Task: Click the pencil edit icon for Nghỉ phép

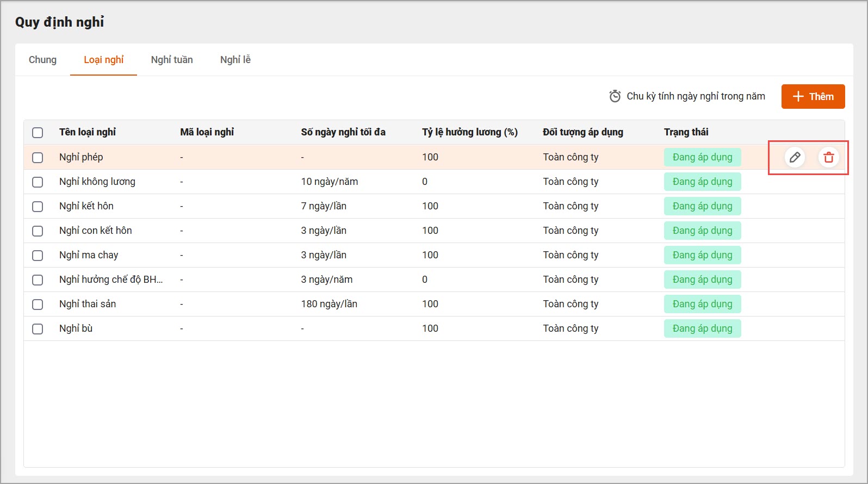Action: pos(795,157)
